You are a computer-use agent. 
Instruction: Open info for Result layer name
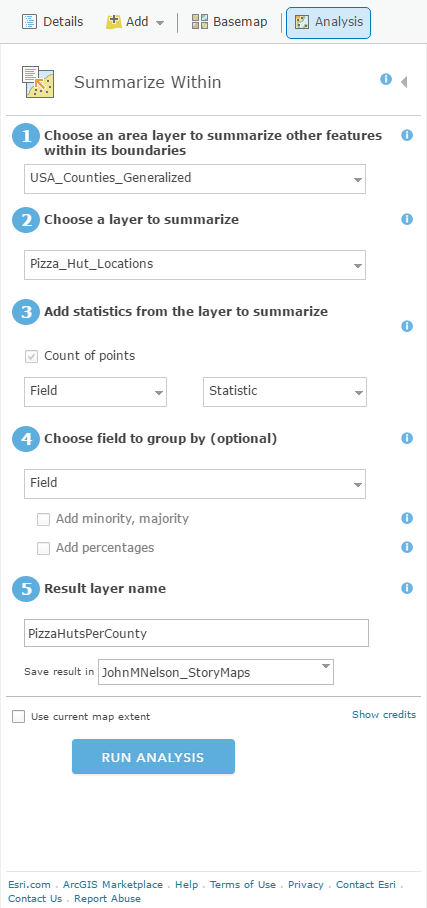coord(407,588)
